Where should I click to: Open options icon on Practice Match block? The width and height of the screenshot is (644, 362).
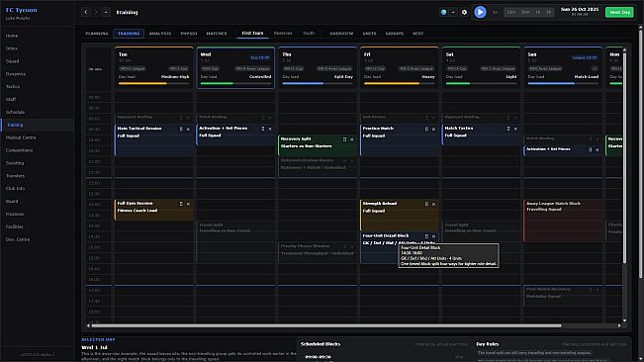point(426,129)
